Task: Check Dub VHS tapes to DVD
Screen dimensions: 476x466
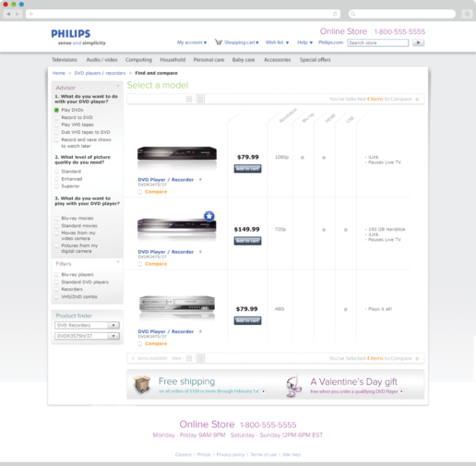Action: [x=56, y=132]
